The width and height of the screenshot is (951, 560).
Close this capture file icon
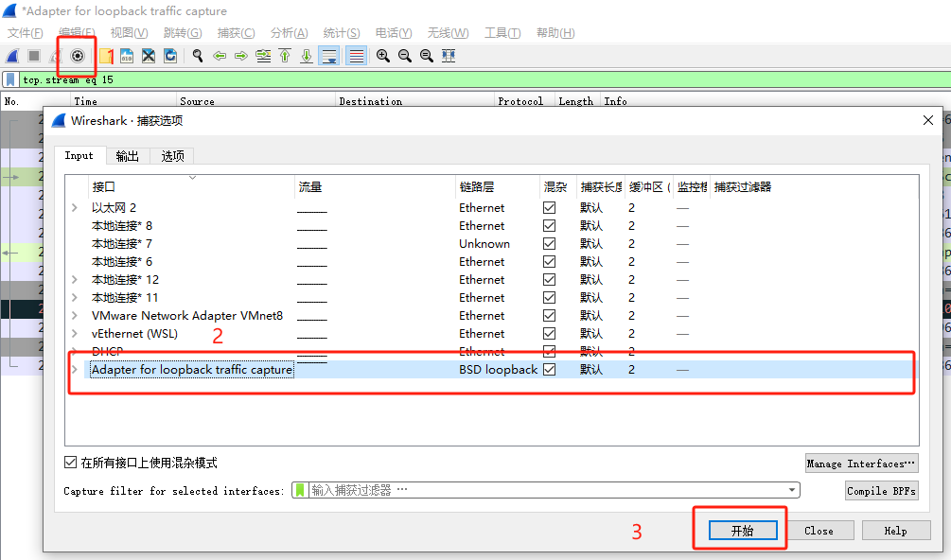(149, 57)
